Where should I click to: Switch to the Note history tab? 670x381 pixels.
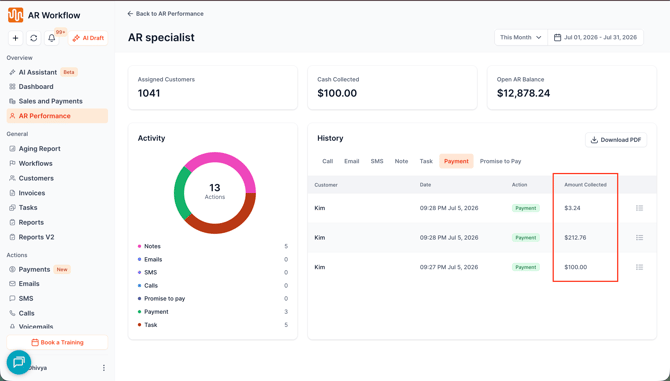point(401,161)
